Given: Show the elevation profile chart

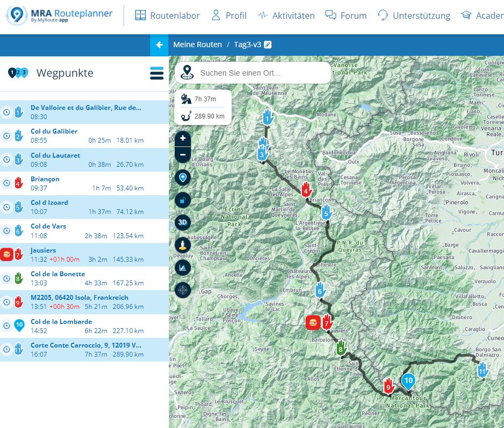Looking at the screenshot, I should pyautogui.click(x=183, y=267).
